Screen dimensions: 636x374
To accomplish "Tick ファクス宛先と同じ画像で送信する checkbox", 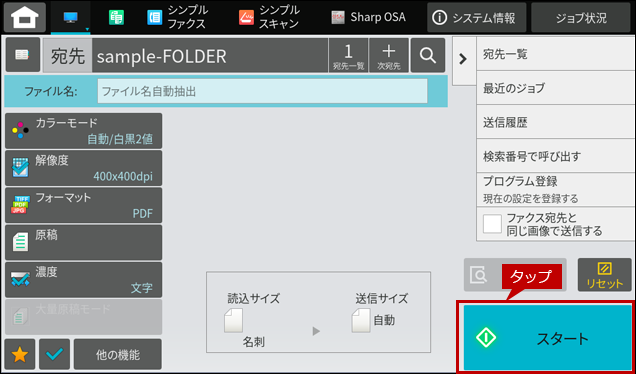I will click(x=492, y=224).
